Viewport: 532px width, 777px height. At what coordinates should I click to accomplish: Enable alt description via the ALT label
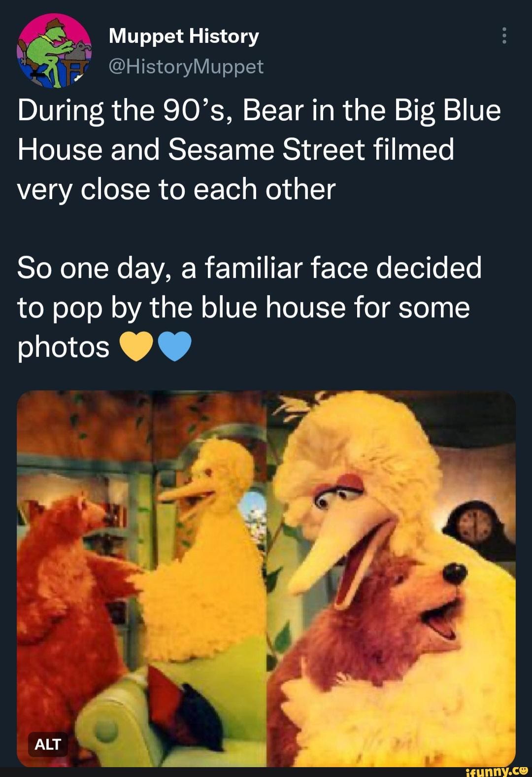[47, 745]
